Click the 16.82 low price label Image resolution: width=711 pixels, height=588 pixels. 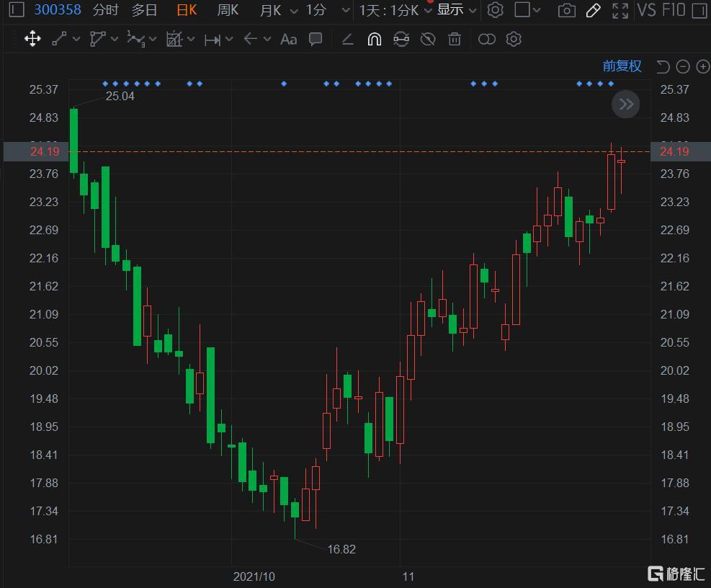[341, 549]
